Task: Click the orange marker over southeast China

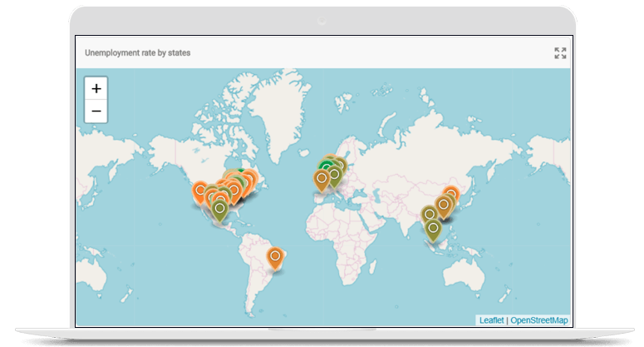Action: point(444,207)
